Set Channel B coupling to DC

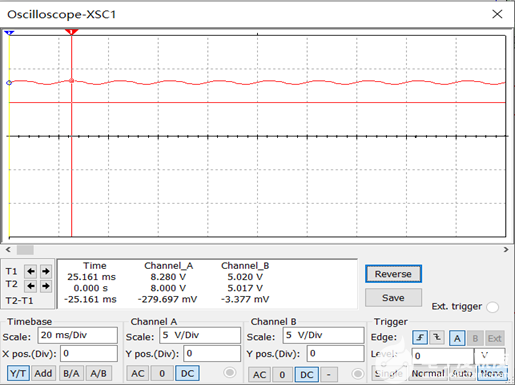[x=306, y=374]
